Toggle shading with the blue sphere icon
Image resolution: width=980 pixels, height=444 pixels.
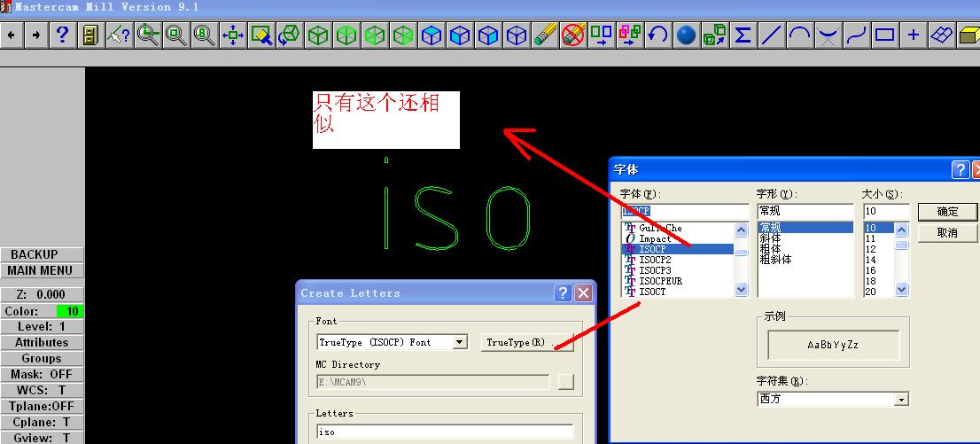coord(686,35)
